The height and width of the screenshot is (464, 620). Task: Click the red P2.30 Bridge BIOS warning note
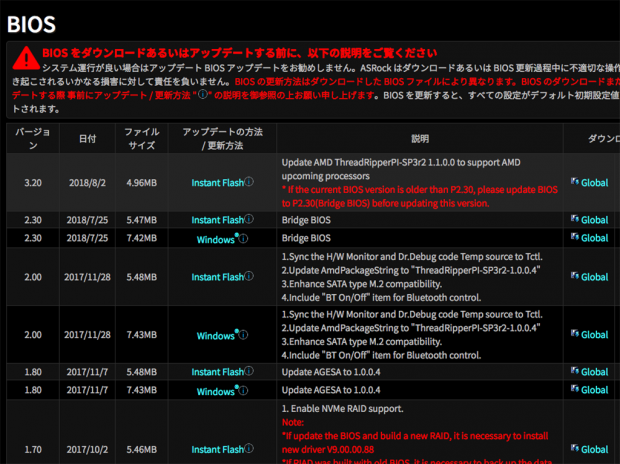pos(420,196)
